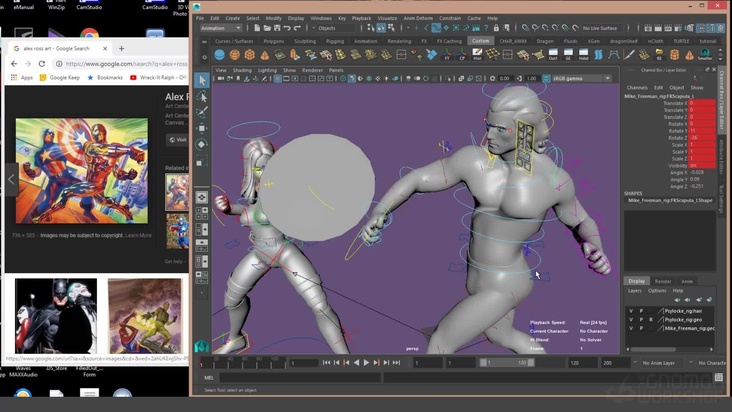Click the GE shelf button
732x412 pixels.
[568, 55]
